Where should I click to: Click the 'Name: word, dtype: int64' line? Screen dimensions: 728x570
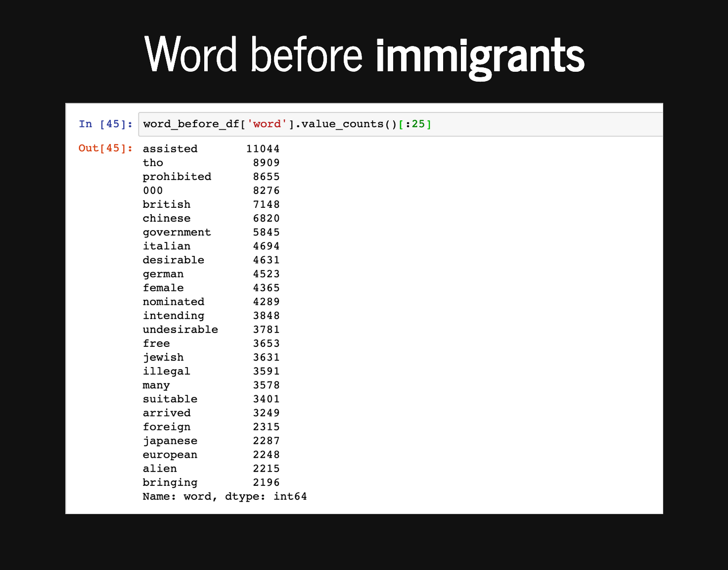click(x=225, y=496)
